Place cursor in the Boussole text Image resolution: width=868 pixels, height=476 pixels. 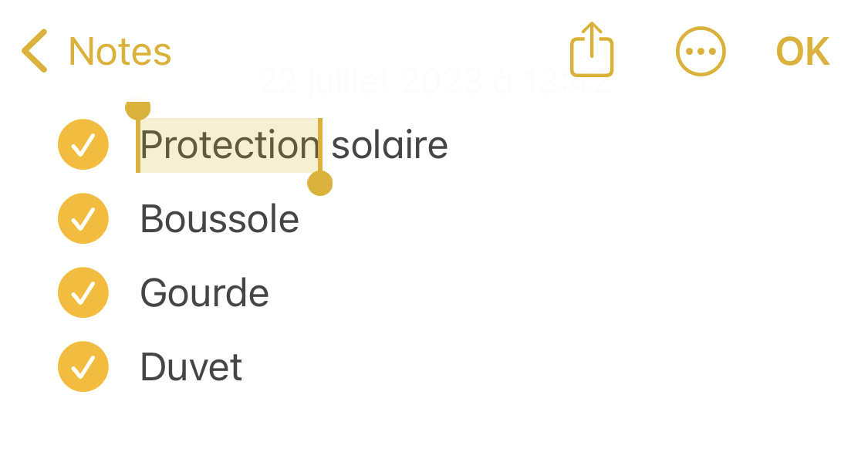click(219, 219)
